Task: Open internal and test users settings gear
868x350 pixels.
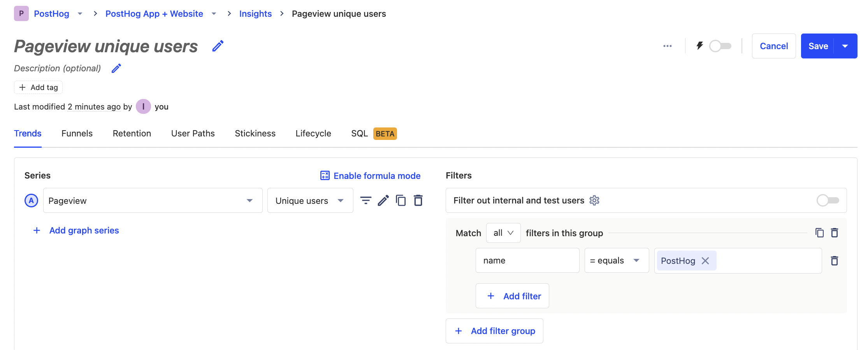Action: click(594, 200)
